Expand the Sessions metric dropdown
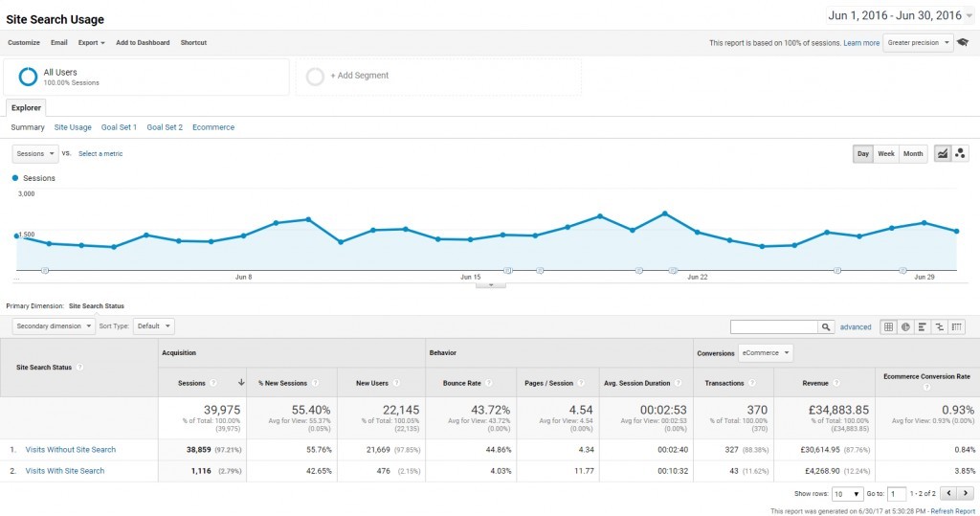 pos(35,153)
